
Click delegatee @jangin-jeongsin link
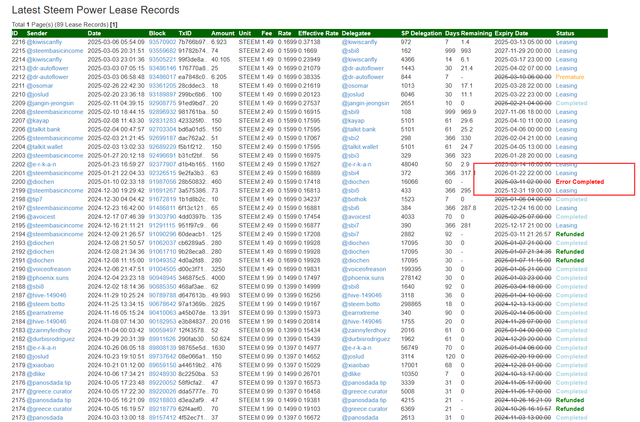point(365,103)
